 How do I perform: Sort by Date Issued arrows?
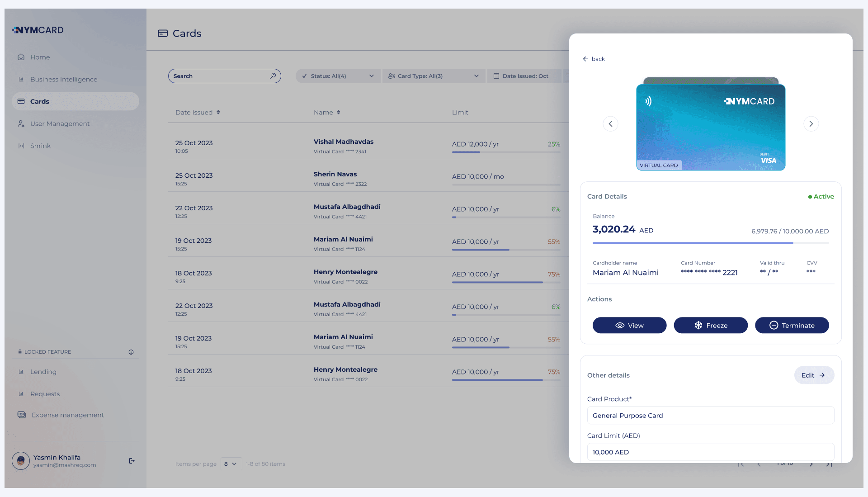(x=218, y=112)
